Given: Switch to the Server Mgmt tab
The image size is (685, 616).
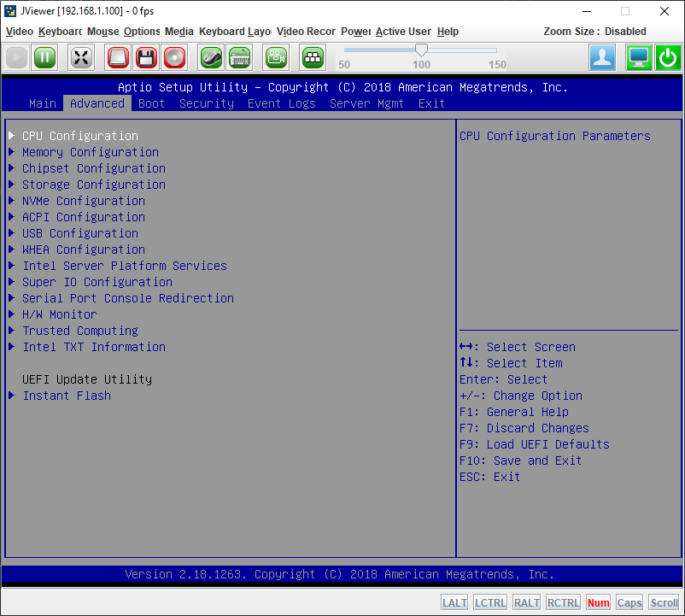Looking at the screenshot, I should click(x=366, y=103).
